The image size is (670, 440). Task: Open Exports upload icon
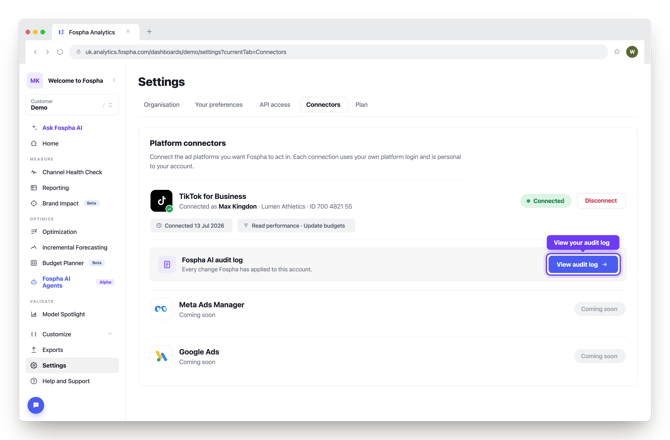point(34,350)
